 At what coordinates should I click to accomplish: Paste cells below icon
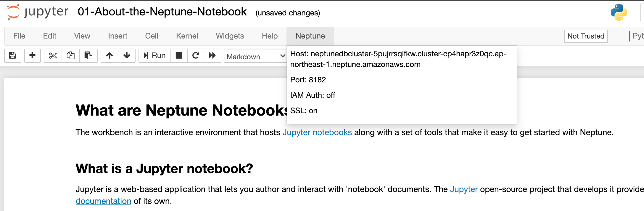(x=88, y=55)
